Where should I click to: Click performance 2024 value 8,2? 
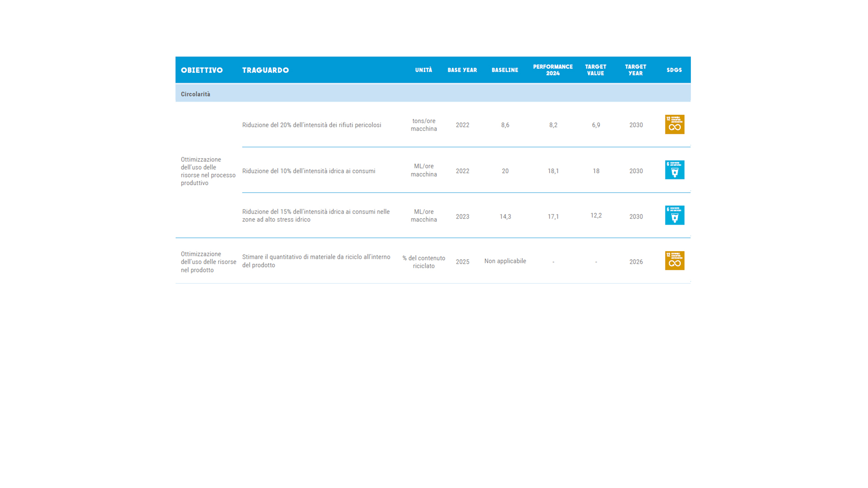pos(553,125)
